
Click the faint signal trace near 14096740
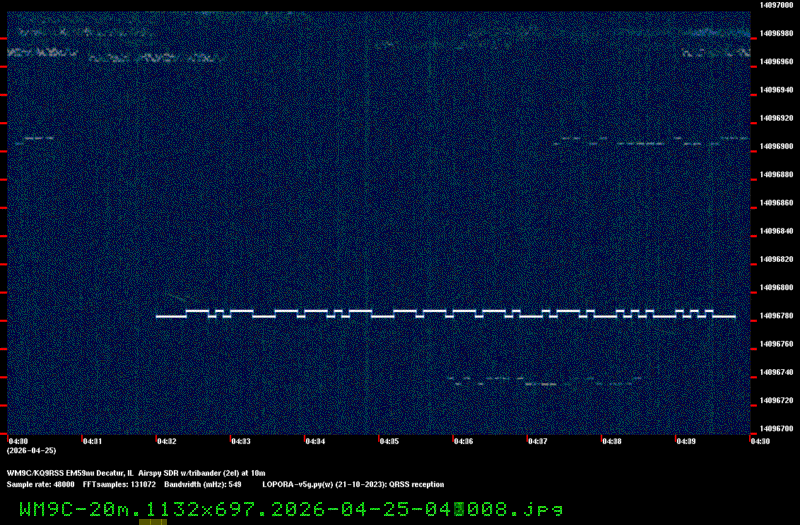coord(544,381)
